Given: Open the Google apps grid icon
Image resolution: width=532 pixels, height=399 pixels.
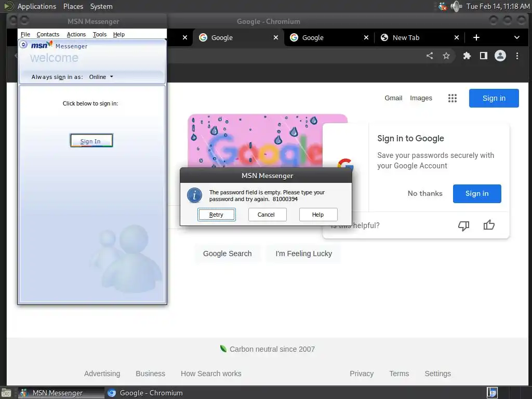Looking at the screenshot, I should point(453,98).
